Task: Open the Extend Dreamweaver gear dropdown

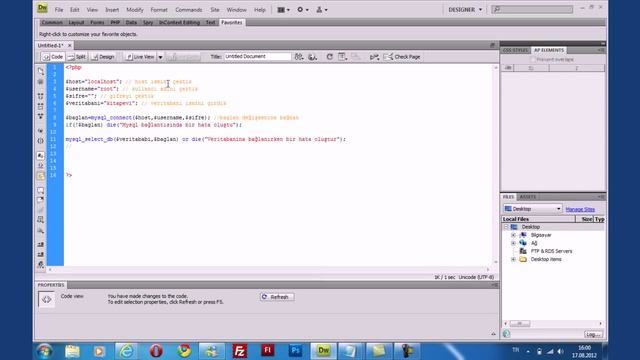Action: [302, 9]
